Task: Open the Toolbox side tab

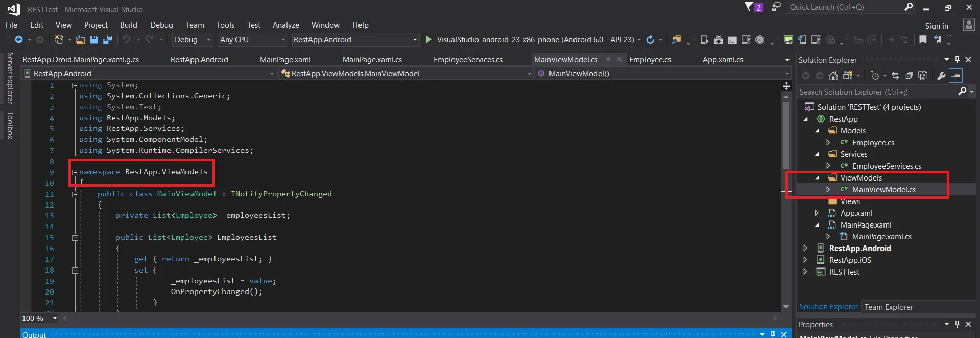Action: (10, 125)
